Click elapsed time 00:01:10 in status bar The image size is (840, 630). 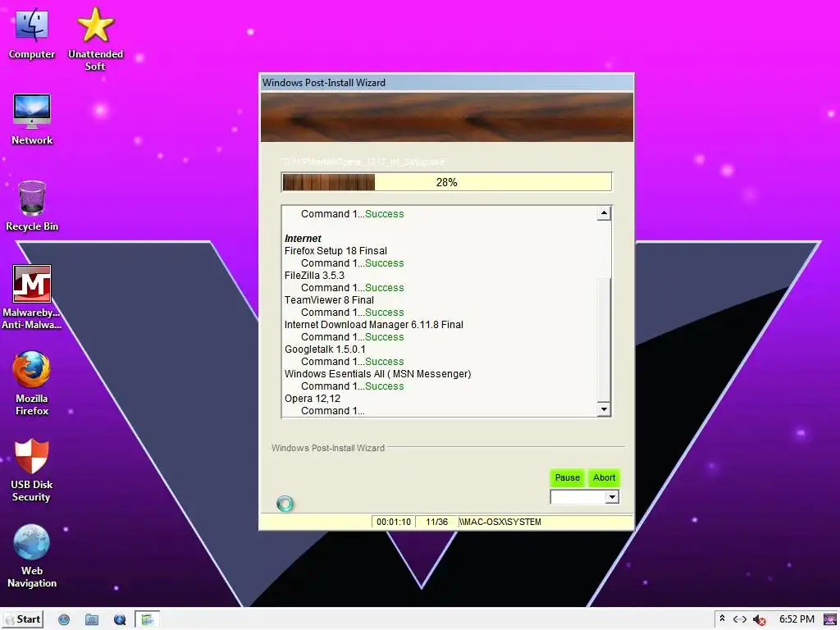(394, 522)
